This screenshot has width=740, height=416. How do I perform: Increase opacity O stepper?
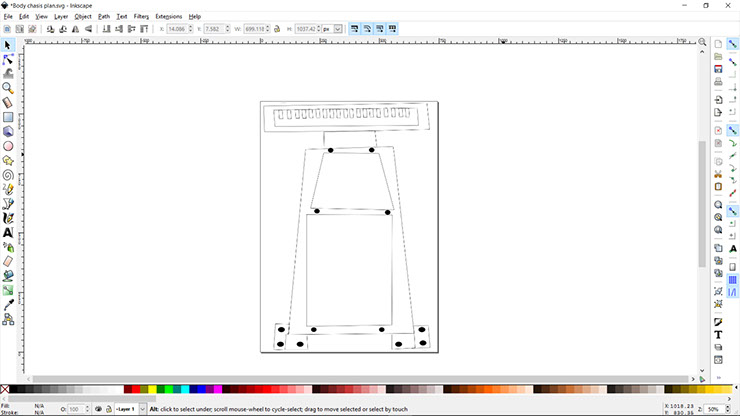(87, 408)
